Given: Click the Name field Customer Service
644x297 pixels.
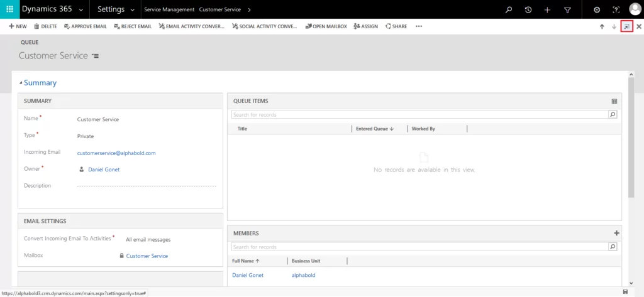Looking at the screenshot, I should pos(97,119).
